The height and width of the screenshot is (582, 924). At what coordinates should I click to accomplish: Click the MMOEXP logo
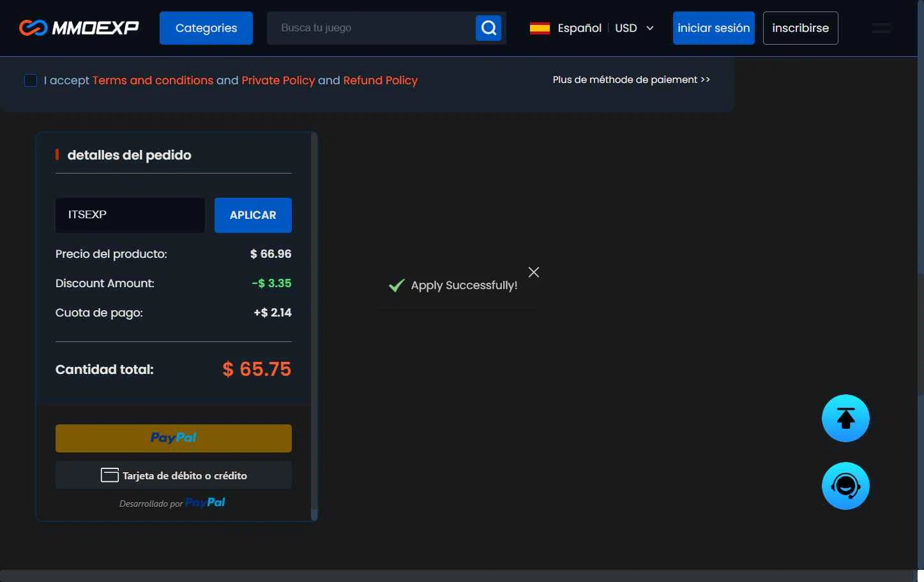79,28
